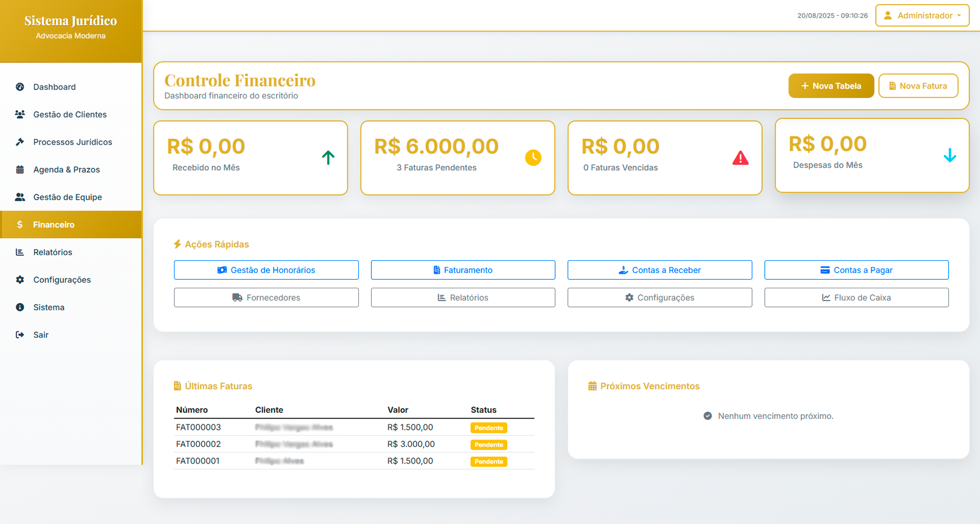Open Contas a Receber
This screenshot has width=980, height=524.
coord(660,270)
